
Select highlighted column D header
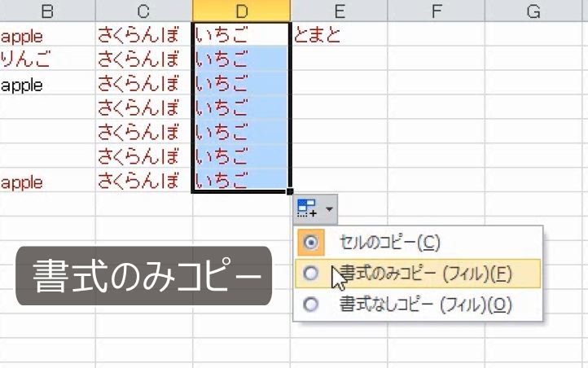point(242,11)
